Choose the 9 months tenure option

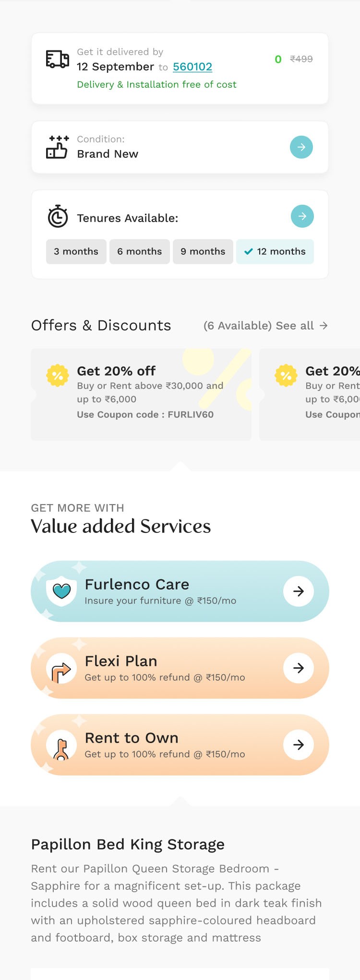(203, 251)
